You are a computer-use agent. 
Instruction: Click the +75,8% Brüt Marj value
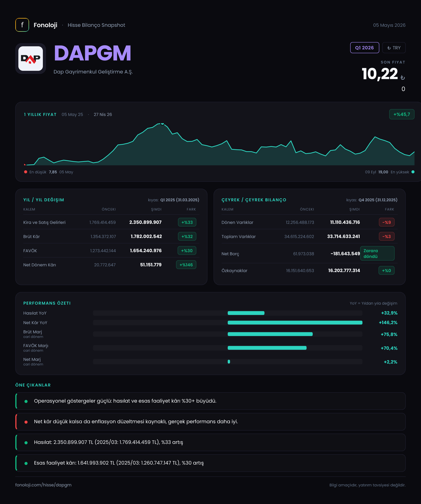point(389,334)
